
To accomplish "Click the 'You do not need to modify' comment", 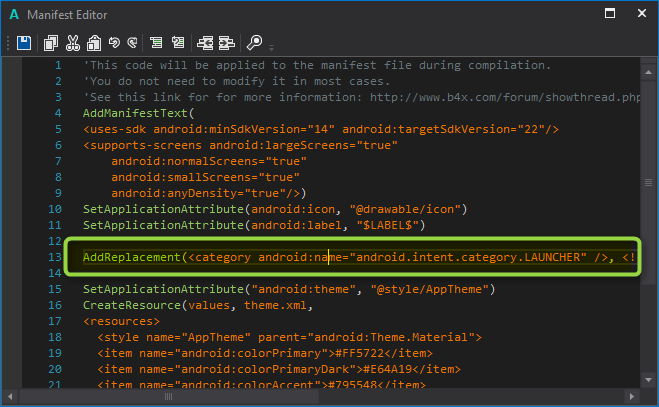I will coord(237,82).
